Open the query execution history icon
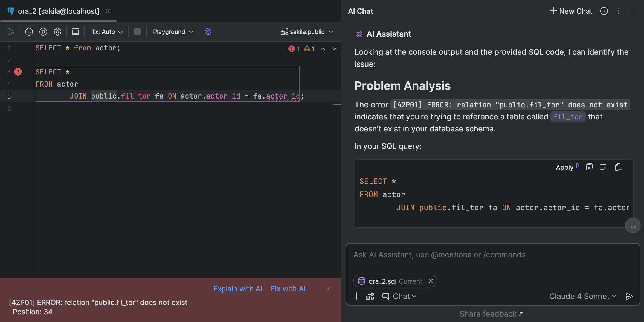This screenshot has height=322, width=644. 29,32
